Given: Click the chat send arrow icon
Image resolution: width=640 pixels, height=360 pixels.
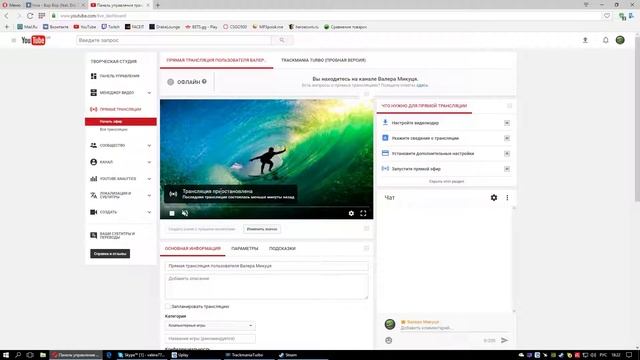Looking at the screenshot, I should (x=504, y=340).
